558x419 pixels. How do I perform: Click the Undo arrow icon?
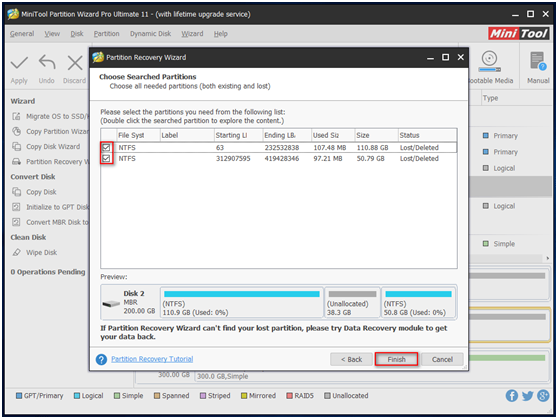point(47,62)
